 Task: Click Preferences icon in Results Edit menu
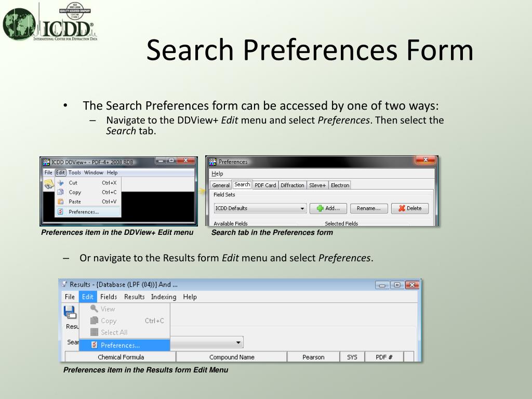(x=95, y=345)
